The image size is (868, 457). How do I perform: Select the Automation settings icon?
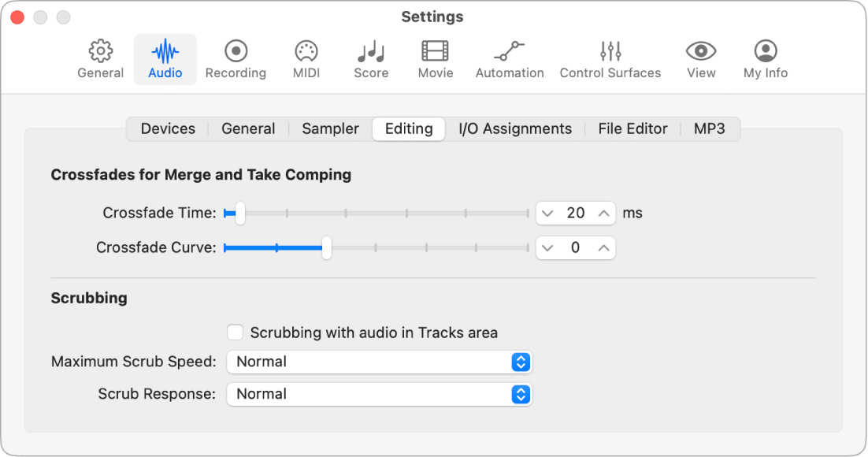pyautogui.click(x=510, y=59)
